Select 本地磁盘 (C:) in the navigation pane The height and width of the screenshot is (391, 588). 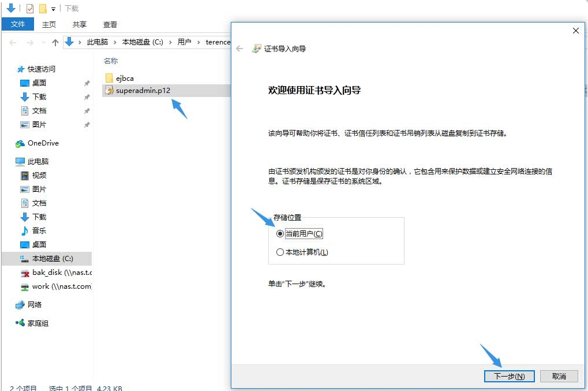pyautogui.click(x=47, y=259)
